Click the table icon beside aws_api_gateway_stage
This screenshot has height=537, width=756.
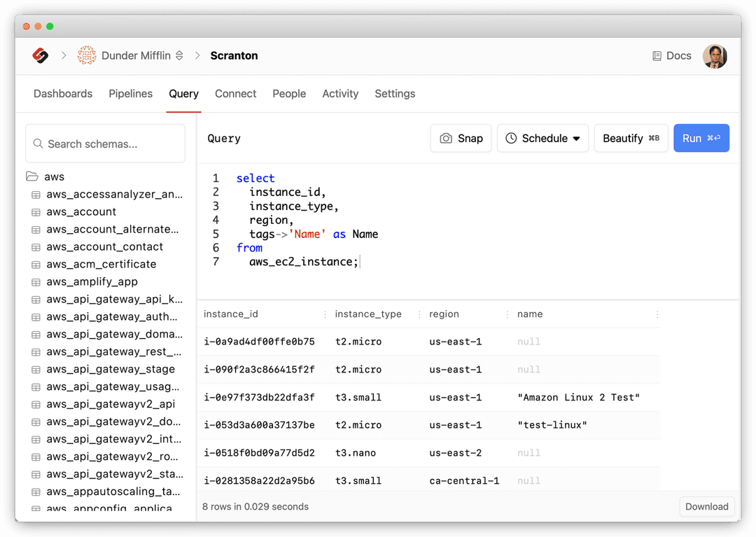tap(36, 369)
